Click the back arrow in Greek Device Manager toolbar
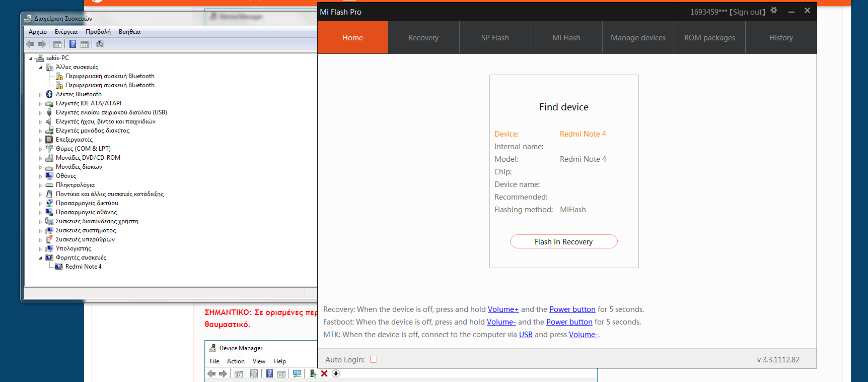 [30, 44]
